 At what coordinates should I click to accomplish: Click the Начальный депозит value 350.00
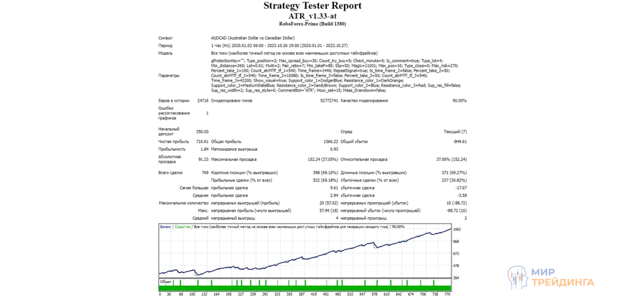201,131
